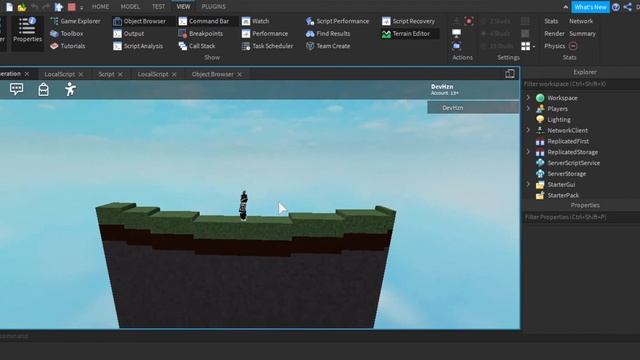The image size is (640, 360).
Task: Open the Game Explorer panel
Action: 75,21
